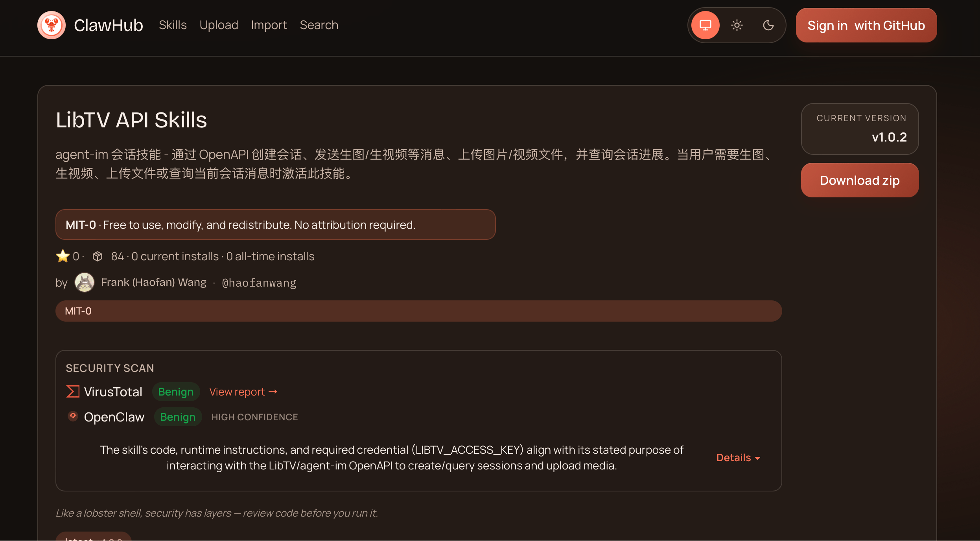Click the MIT-0 free to use license notice
Viewport: 980px width, 541px height.
pos(276,224)
